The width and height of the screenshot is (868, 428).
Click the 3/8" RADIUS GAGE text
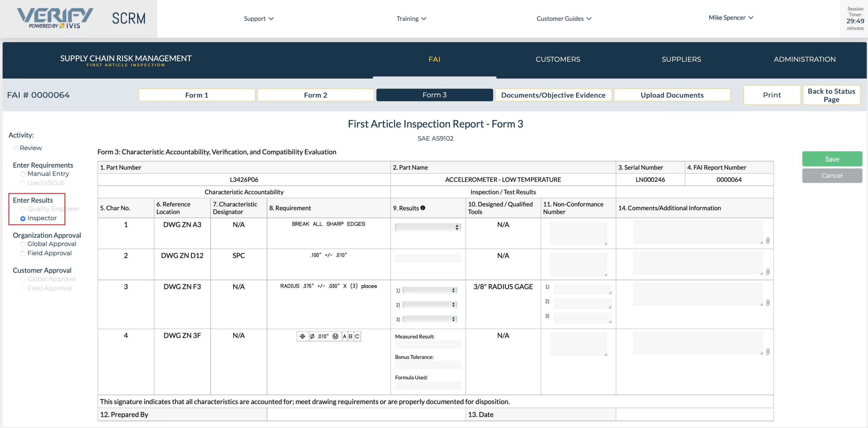click(x=503, y=287)
